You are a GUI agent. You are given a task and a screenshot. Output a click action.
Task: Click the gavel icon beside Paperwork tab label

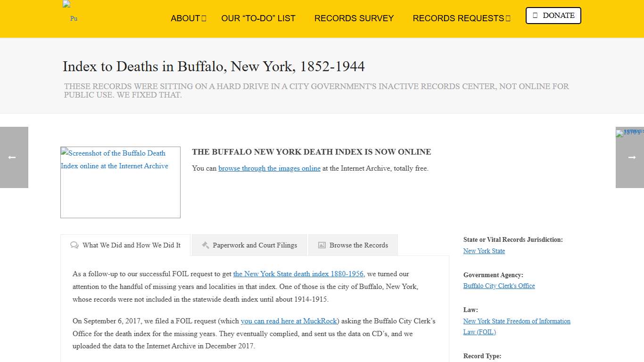pos(206,245)
